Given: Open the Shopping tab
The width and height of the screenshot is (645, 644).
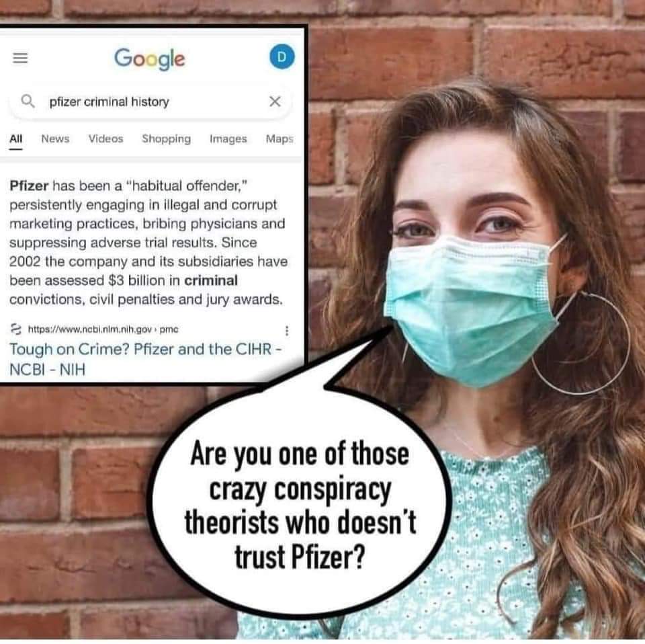Looking at the screenshot, I should click(x=166, y=139).
